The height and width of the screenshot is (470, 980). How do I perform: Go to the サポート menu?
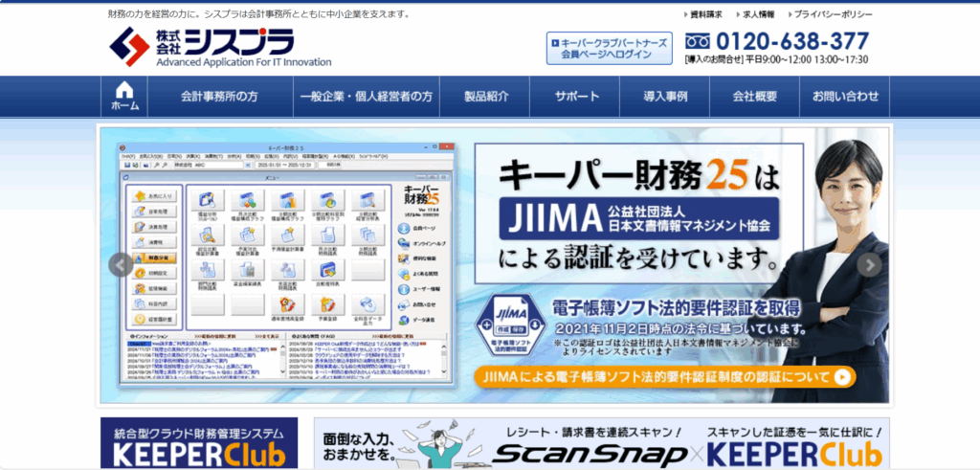576,97
